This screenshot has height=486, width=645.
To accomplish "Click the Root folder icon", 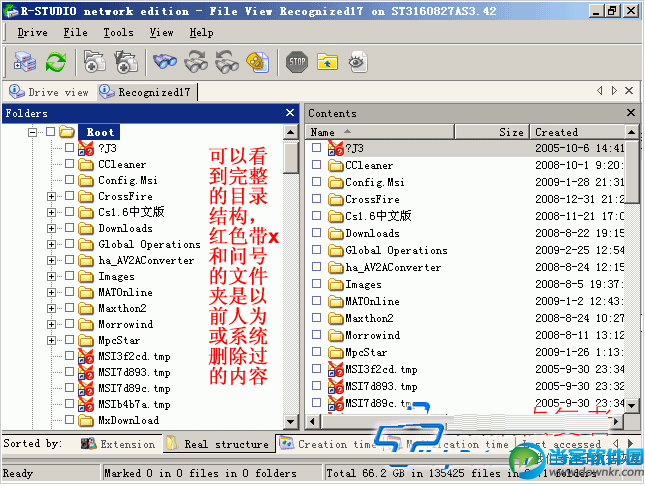I will 67,132.
